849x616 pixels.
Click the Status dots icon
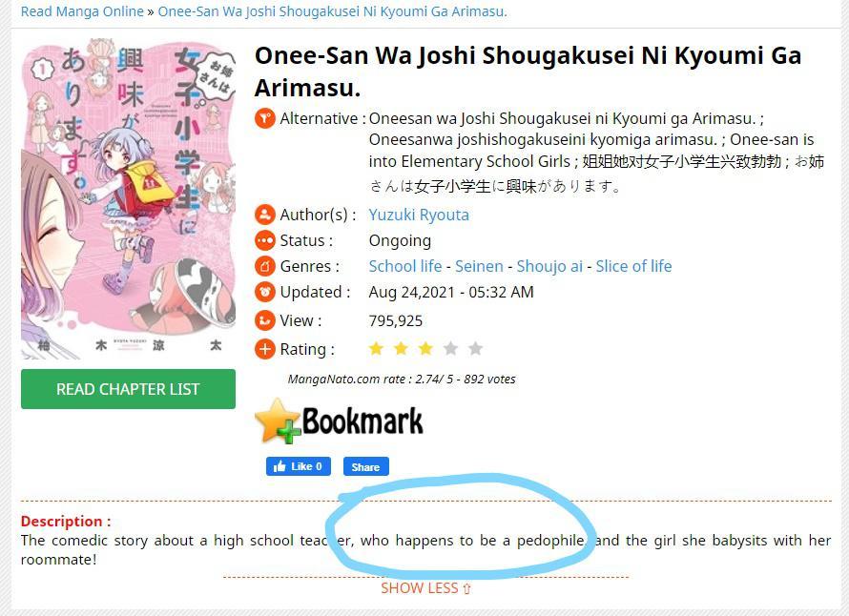[265, 240]
